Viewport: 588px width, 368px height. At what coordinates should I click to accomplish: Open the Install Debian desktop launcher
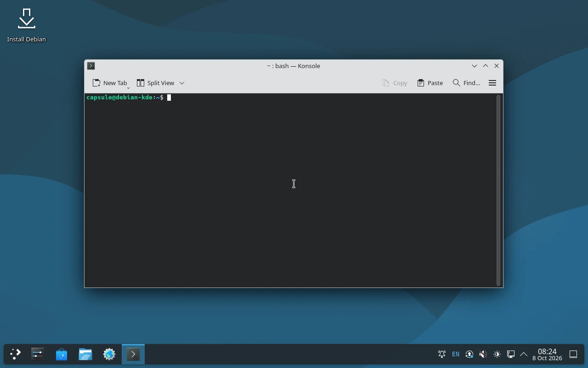[27, 26]
